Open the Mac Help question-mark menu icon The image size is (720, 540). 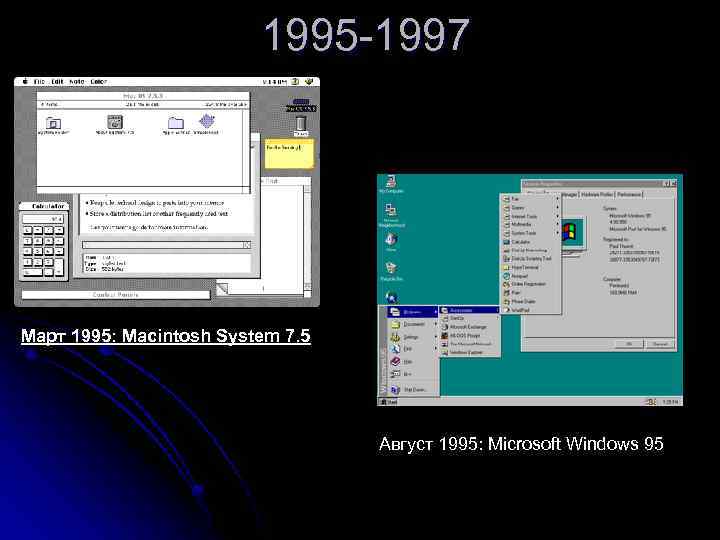[x=295, y=82]
